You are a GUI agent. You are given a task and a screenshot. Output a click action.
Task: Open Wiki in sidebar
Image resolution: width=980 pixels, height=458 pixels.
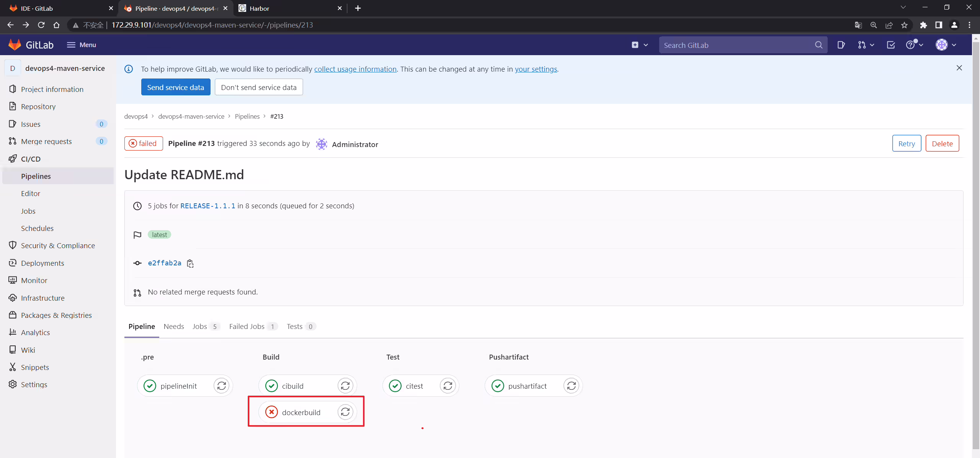pos(58,350)
